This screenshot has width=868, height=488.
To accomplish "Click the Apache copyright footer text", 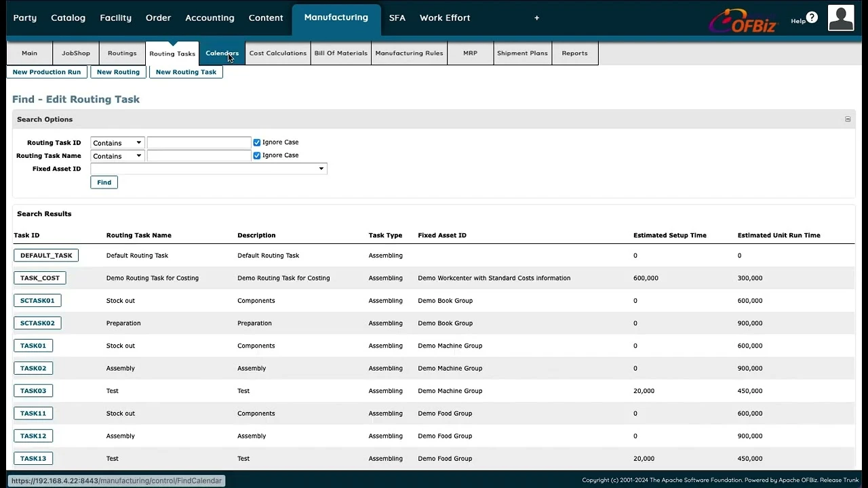I will point(720,481).
